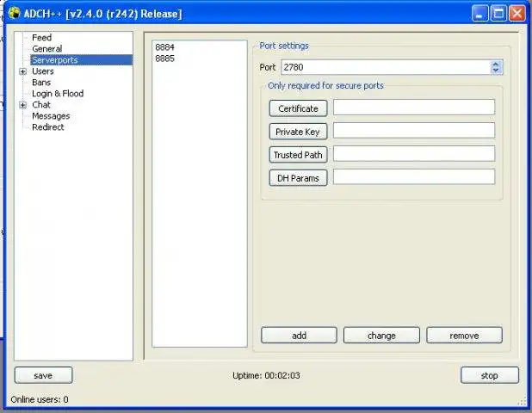Screen dimensions: 532x413
Task: Add the new port with add button
Action: (x=299, y=336)
